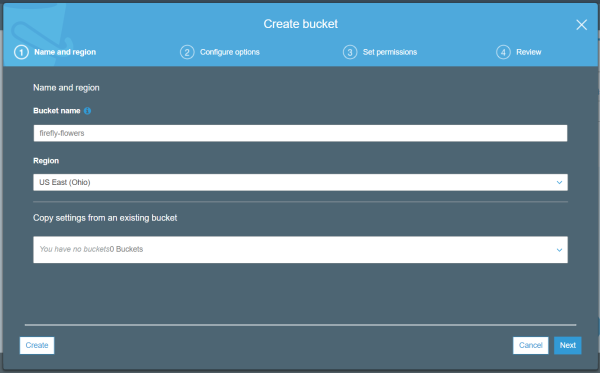Go to Name and region step
Image resolution: width=600 pixels, height=373 pixels.
[x=65, y=52]
